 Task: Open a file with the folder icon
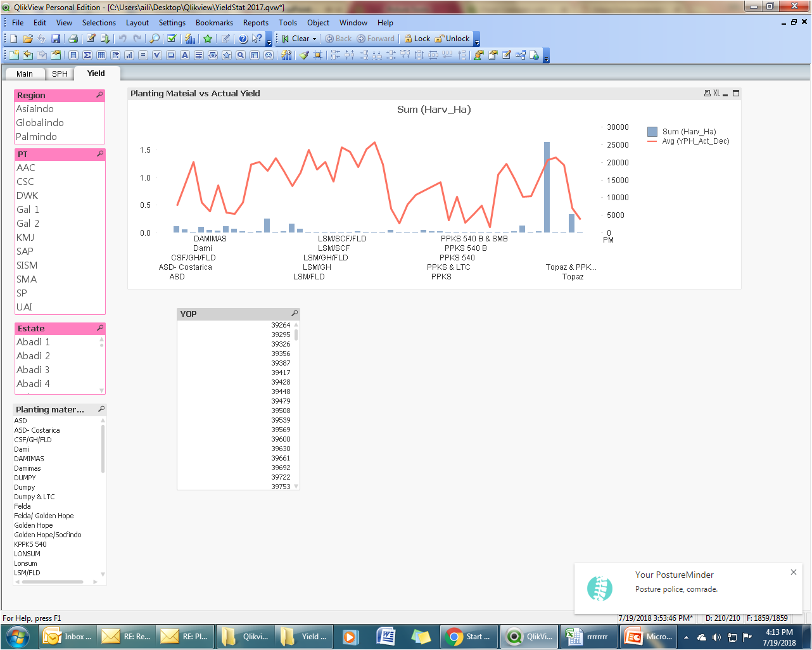pos(28,39)
